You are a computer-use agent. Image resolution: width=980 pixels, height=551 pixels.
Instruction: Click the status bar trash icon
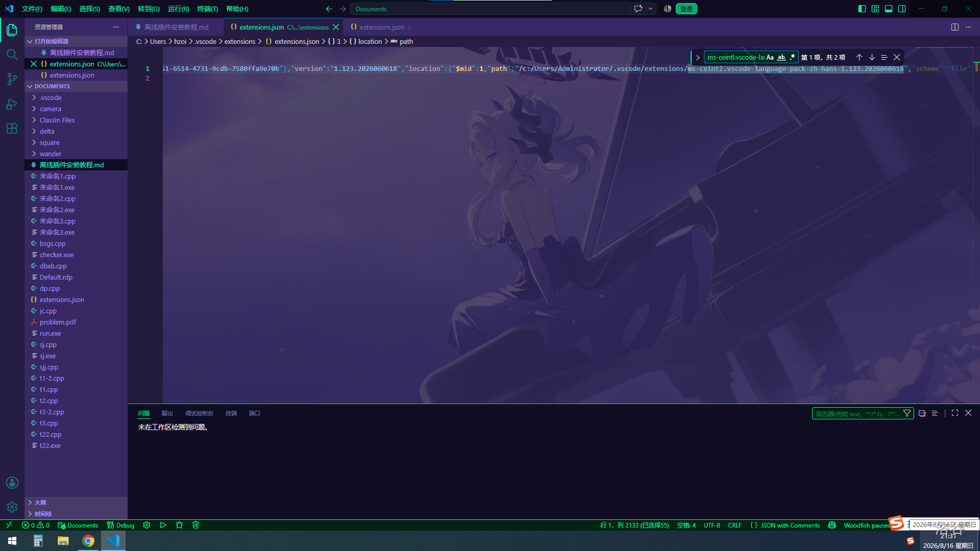pyautogui.click(x=195, y=525)
